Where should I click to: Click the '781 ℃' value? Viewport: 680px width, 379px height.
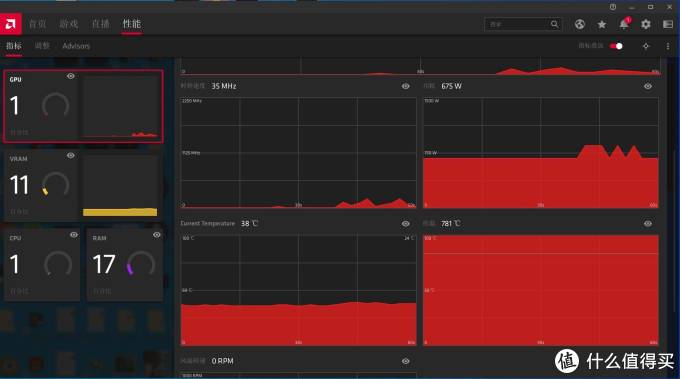click(x=451, y=224)
